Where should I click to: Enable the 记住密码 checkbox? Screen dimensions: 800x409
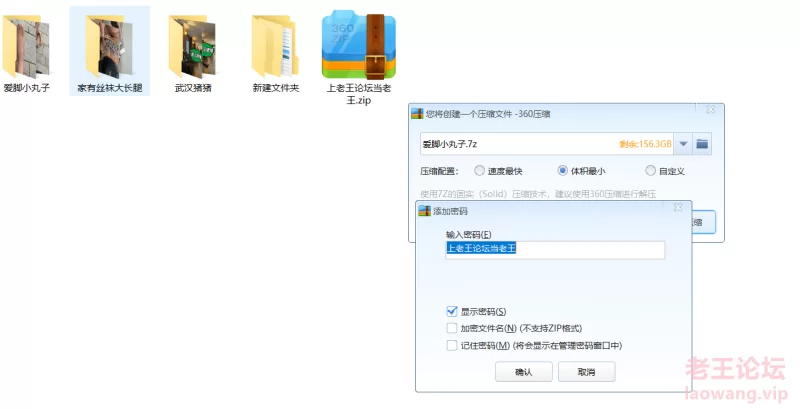point(452,346)
